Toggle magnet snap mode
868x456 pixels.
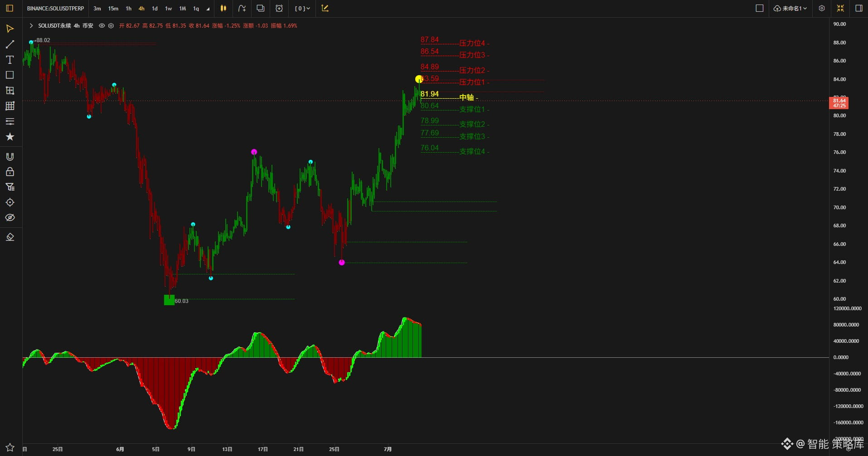(x=10, y=157)
